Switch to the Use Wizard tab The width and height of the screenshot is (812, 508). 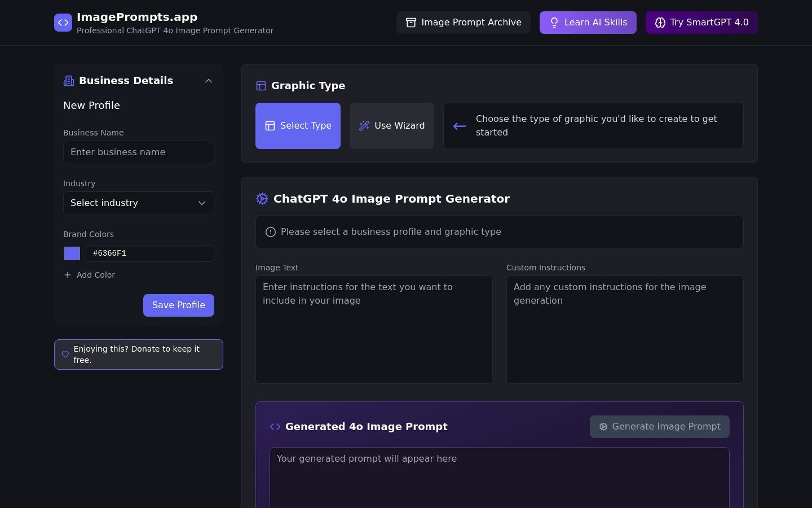click(392, 126)
